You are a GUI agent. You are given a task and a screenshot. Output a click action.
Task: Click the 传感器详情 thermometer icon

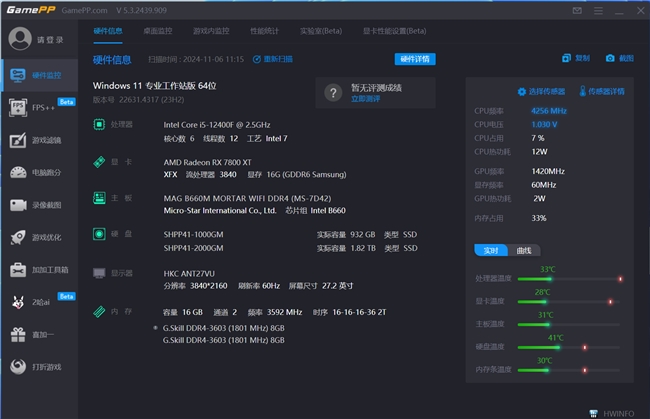point(582,91)
